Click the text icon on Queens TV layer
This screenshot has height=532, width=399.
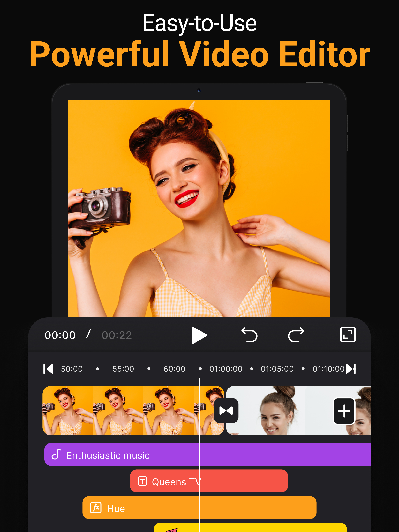click(x=142, y=481)
